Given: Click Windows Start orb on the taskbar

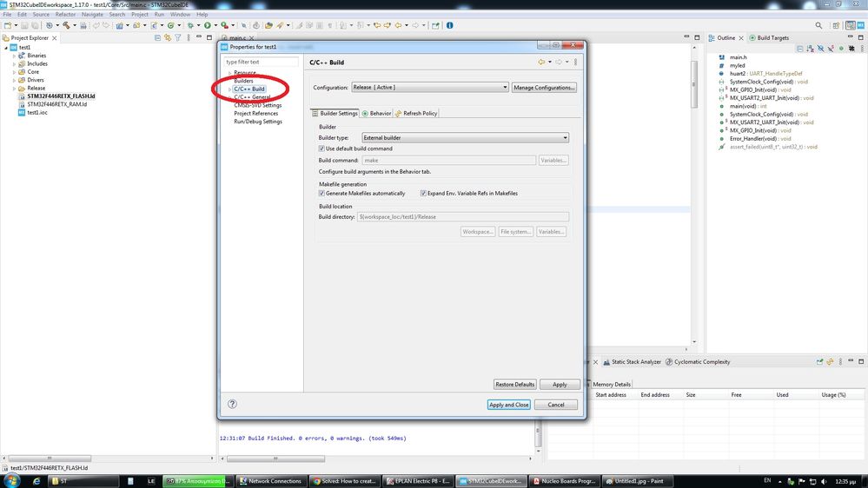Looking at the screenshot, I should tap(10, 481).
